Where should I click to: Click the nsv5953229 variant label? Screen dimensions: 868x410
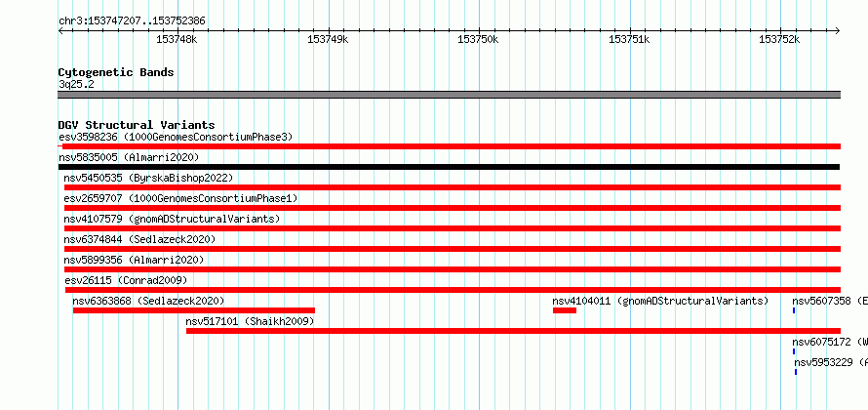[831, 362]
